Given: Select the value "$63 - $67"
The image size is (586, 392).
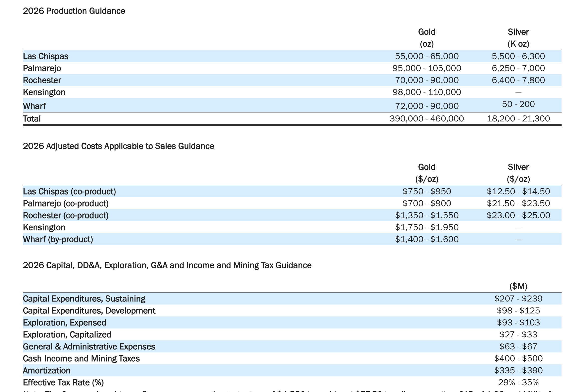Looking at the screenshot, I should 518,347.
